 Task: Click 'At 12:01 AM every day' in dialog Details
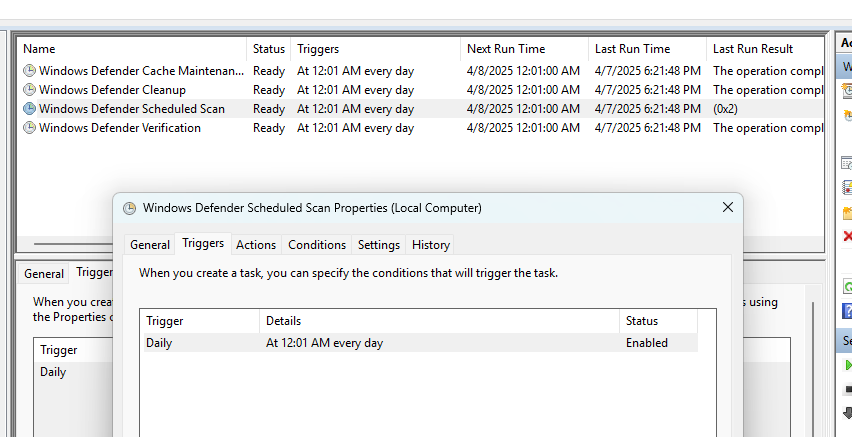[x=324, y=343]
